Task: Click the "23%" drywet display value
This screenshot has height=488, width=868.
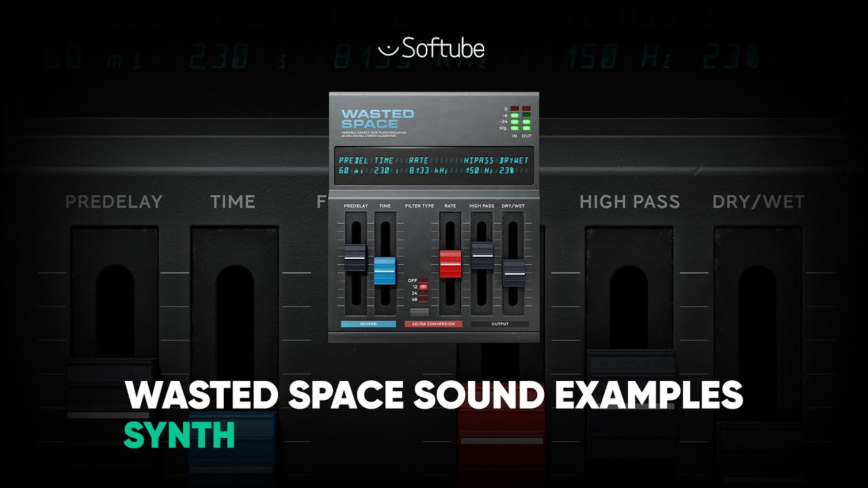Action: pos(507,171)
